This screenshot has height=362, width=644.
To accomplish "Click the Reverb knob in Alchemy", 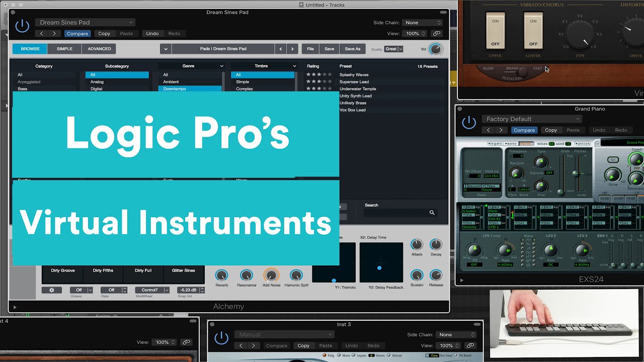I will pos(221,275).
